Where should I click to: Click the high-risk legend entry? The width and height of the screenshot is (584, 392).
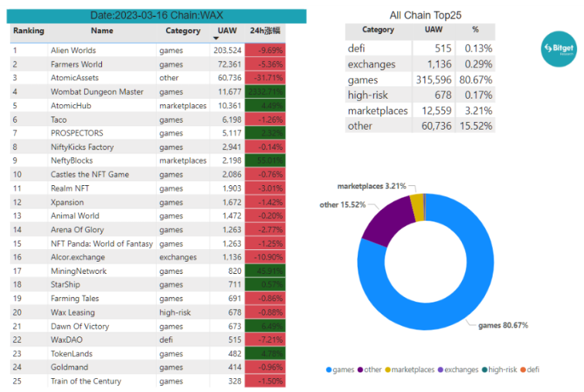499,370
